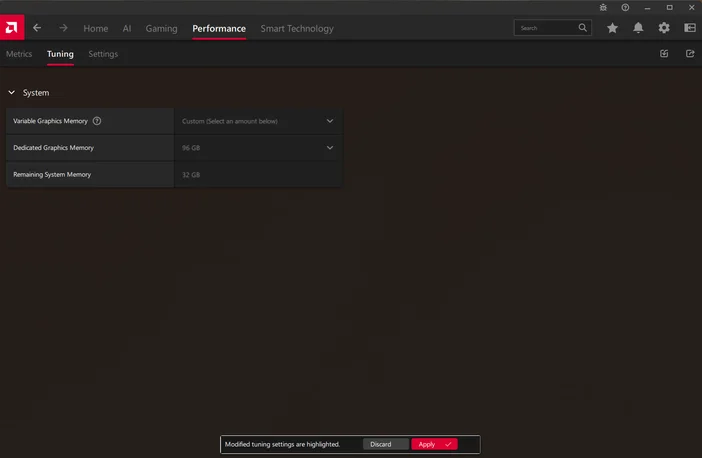This screenshot has height=458, width=702.
Task: Open favorites with the star icon
Action: (x=612, y=28)
